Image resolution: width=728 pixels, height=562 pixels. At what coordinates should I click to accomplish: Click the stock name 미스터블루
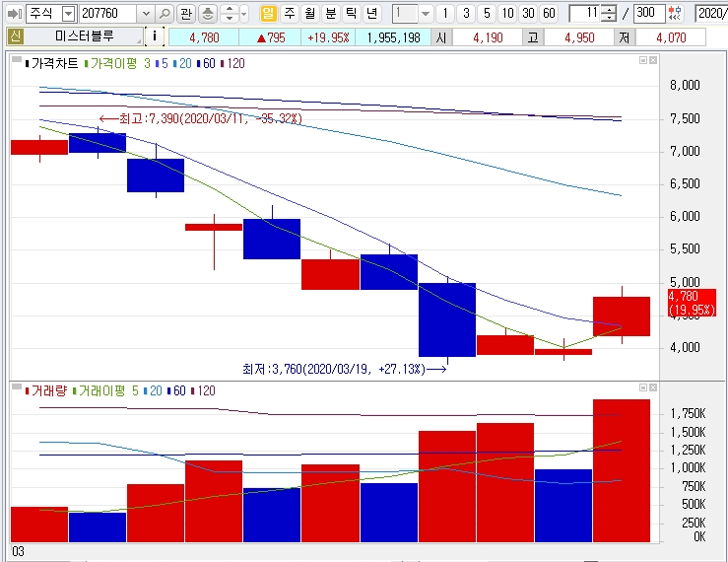tap(84, 36)
